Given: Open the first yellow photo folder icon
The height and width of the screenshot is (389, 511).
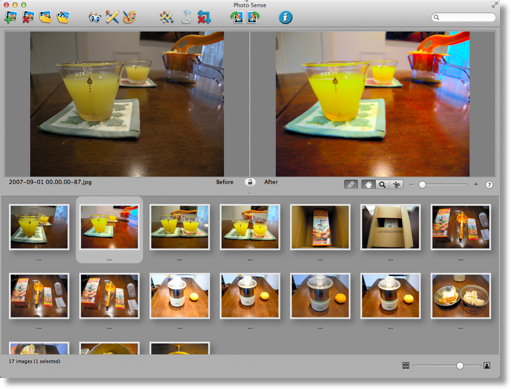Looking at the screenshot, I should (x=46, y=17).
